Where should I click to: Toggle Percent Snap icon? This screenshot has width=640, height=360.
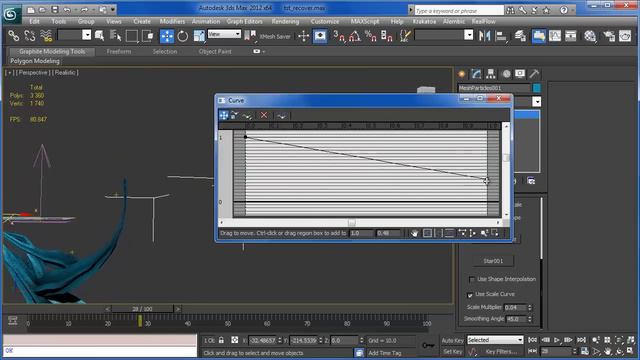pyautogui.click(x=370, y=36)
